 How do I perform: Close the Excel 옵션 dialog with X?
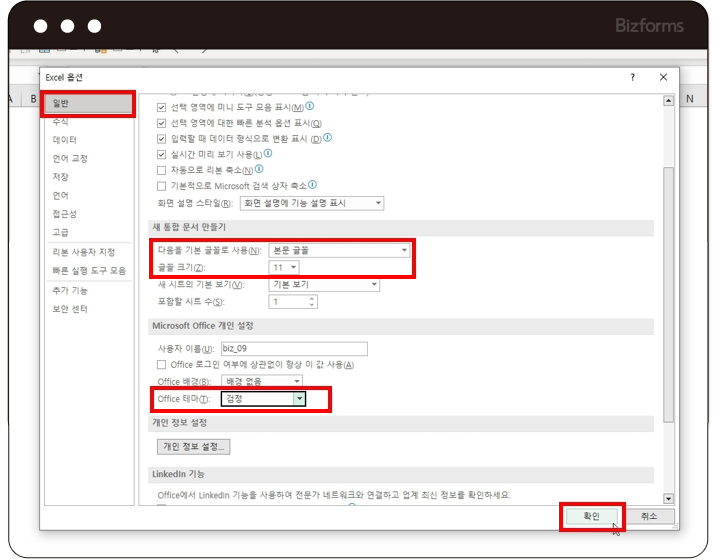pos(663,78)
